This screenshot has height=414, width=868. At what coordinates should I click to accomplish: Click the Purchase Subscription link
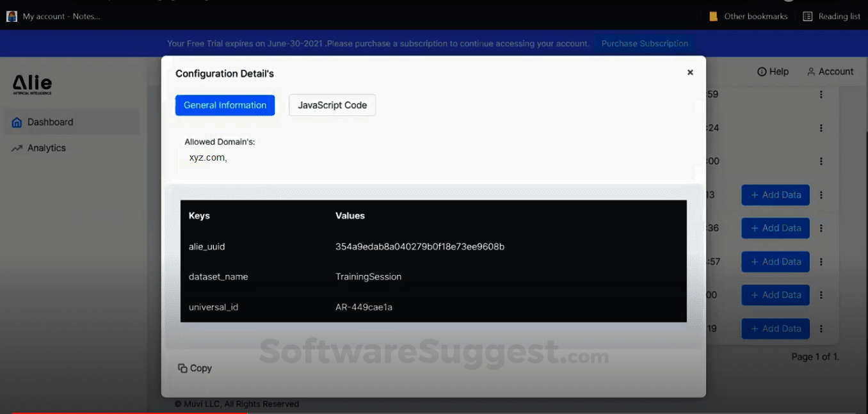(644, 43)
